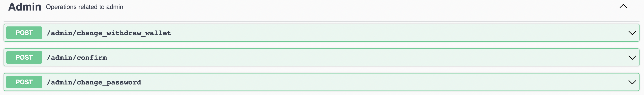
Task: Click the Admin tag heading
Action: [24, 7]
